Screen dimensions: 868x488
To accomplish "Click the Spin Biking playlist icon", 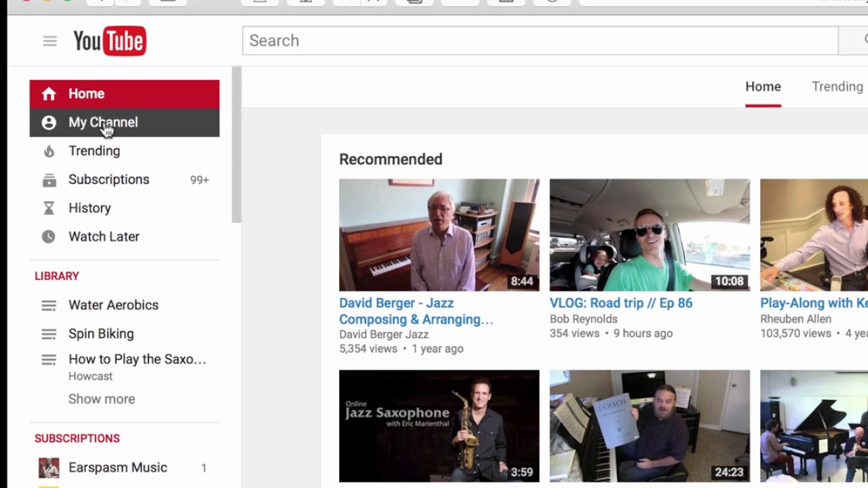I will 49,333.
